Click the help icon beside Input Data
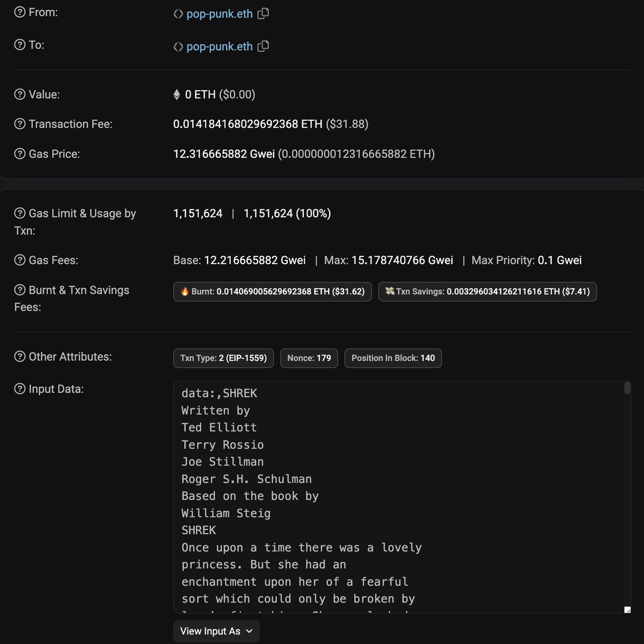 [20, 389]
